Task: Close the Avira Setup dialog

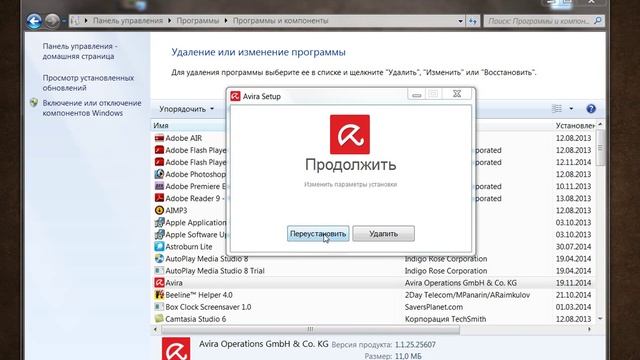Action: pos(457,94)
